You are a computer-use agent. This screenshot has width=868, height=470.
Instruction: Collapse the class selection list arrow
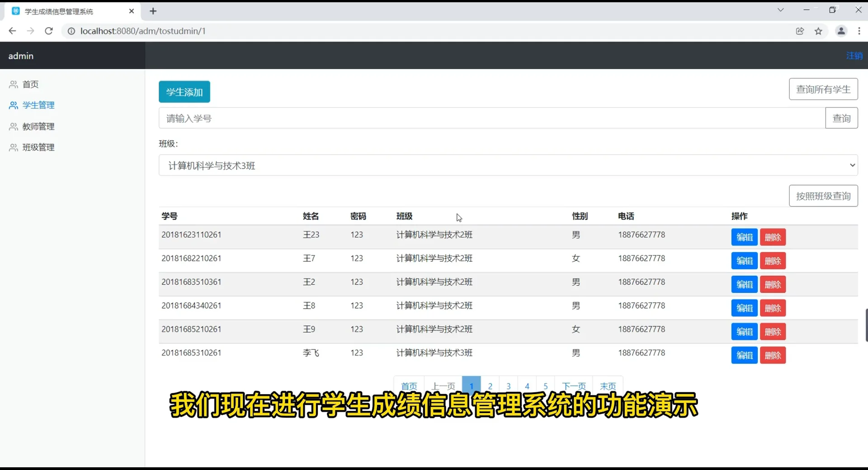pyautogui.click(x=852, y=165)
